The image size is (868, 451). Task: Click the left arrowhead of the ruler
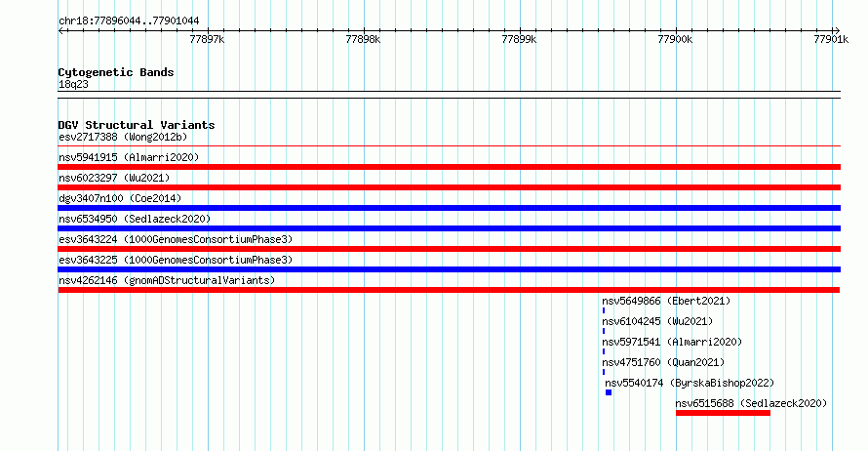click(x=60, y=31)
